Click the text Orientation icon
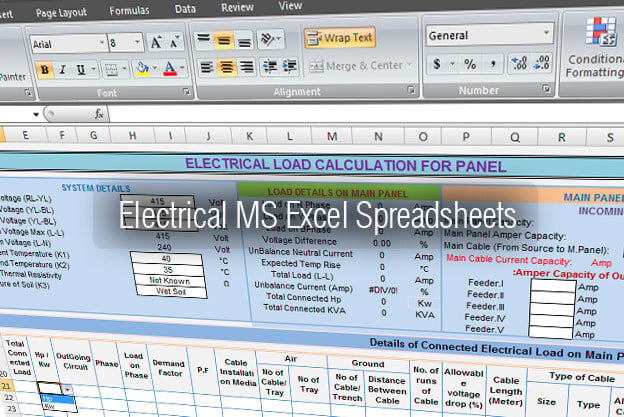This screenshot has height=417, width=624. click(271, 39)
